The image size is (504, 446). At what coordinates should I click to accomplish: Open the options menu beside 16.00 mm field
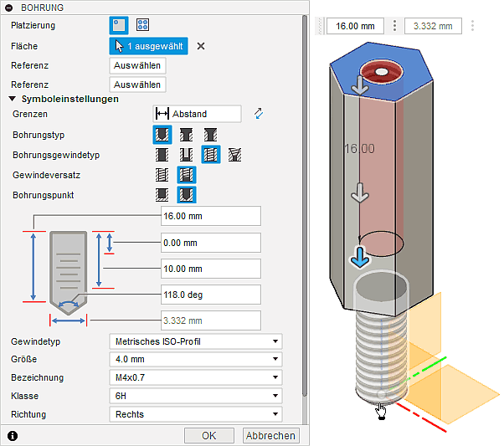click(394, 26)
